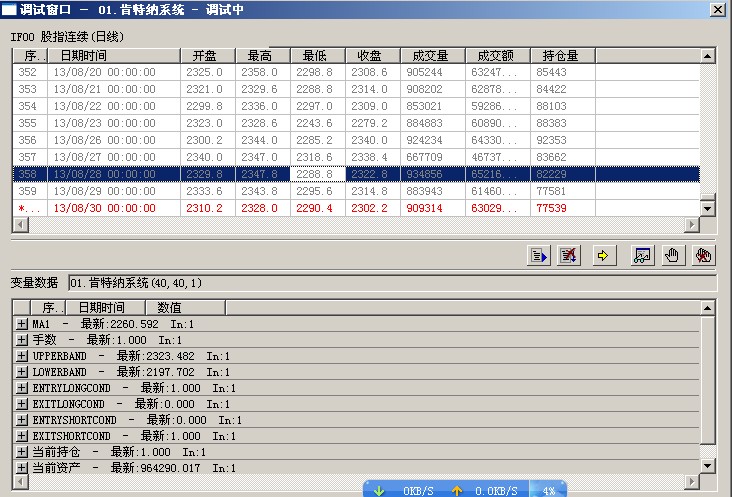The width and height of the screenshot is (732, 497).
Task: Expand the 当前资产 variable row
Action: click(x=21, y=468)
